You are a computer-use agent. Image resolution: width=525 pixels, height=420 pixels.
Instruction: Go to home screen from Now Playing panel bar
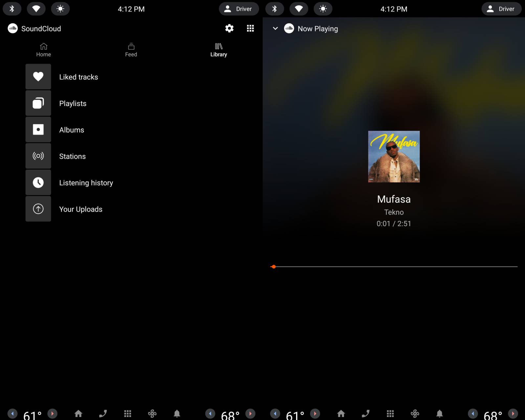(341, 413)
